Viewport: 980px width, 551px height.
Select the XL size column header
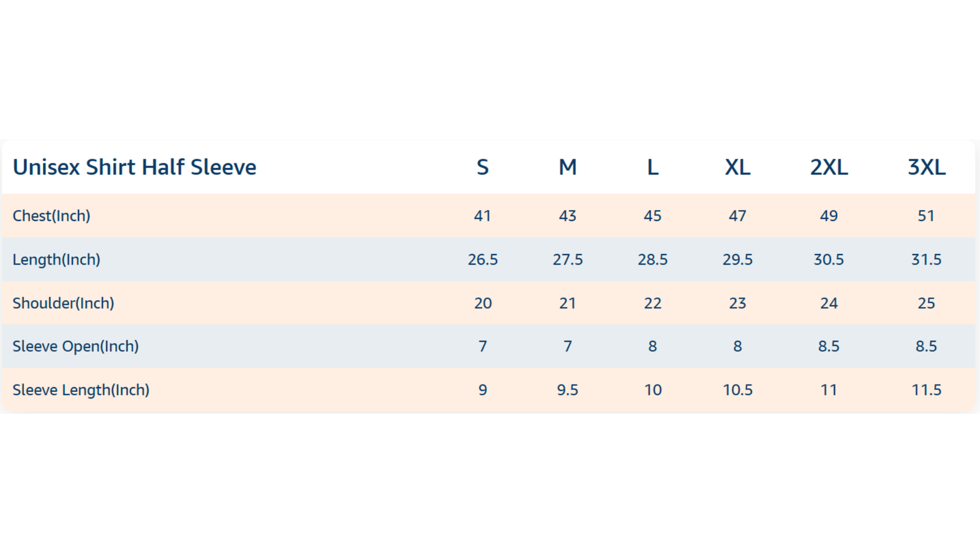coord(737,167)
